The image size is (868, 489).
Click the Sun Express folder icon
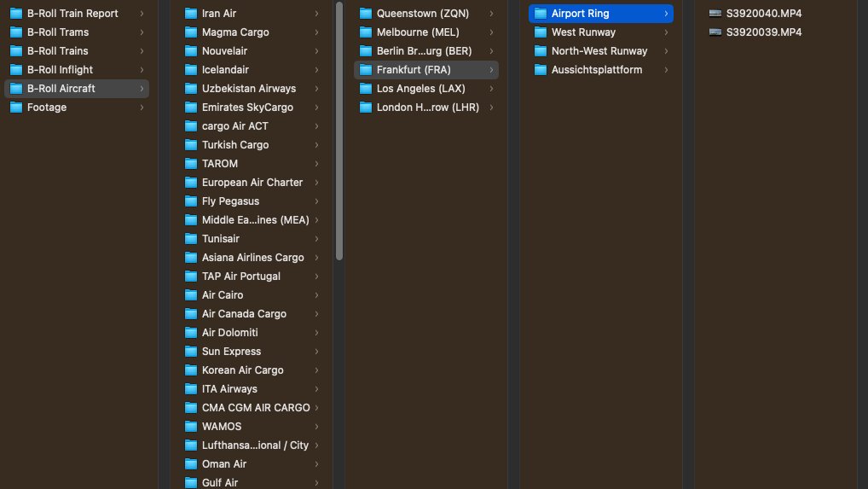click(191, 352)
